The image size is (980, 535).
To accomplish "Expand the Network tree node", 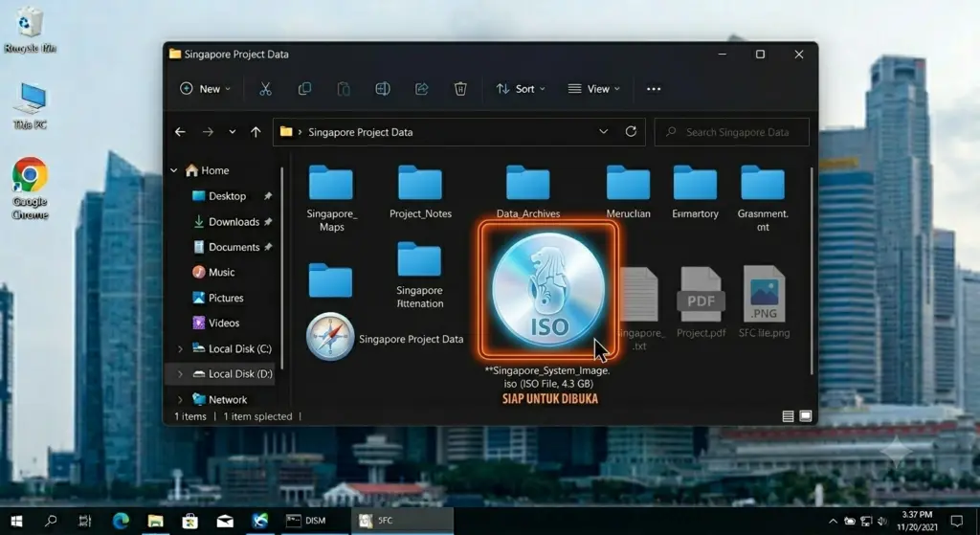I will pyautogui.click(x=180, y=399).
